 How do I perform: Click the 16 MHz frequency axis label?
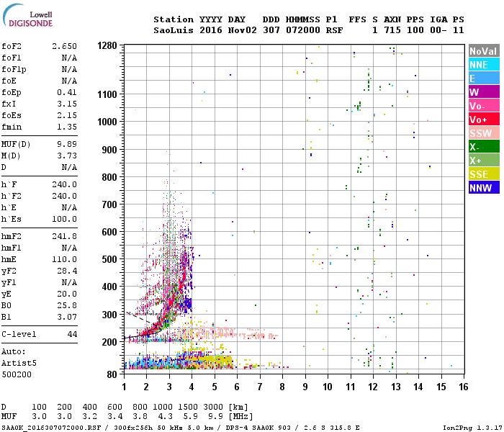click(x=464, y=387)
